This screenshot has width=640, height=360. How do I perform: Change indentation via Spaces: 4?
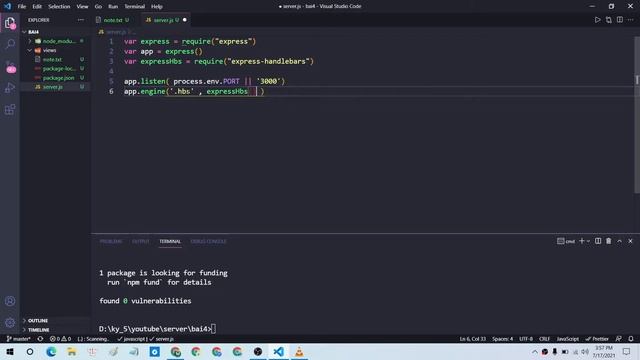click(x=502, y=339)
